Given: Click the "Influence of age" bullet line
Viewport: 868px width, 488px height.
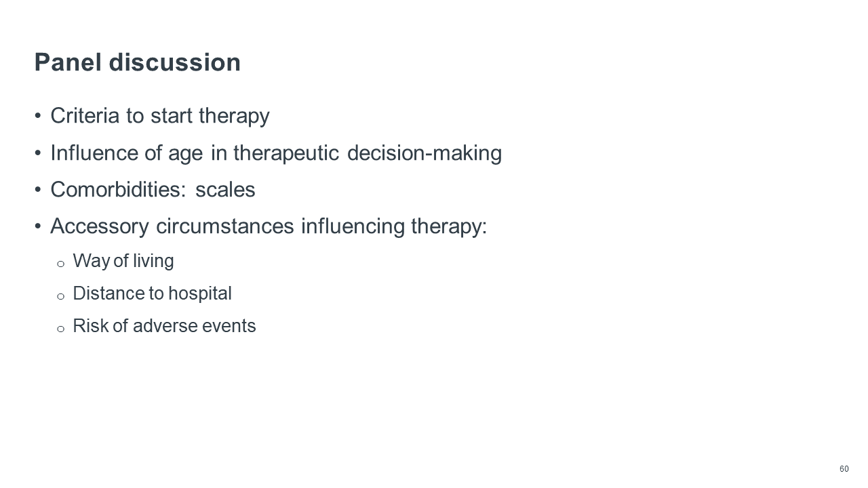Looking at the screenshot, I should click(x=275, y=153).
